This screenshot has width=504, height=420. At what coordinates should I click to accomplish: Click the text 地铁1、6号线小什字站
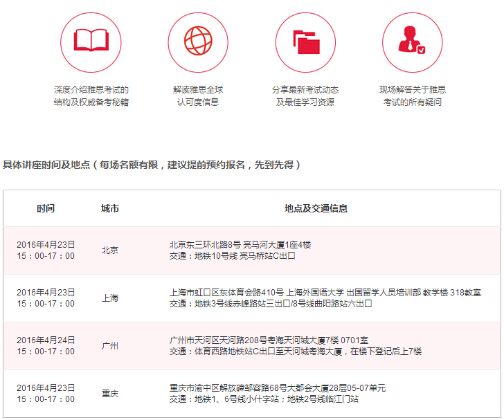[x=237, y=399]
